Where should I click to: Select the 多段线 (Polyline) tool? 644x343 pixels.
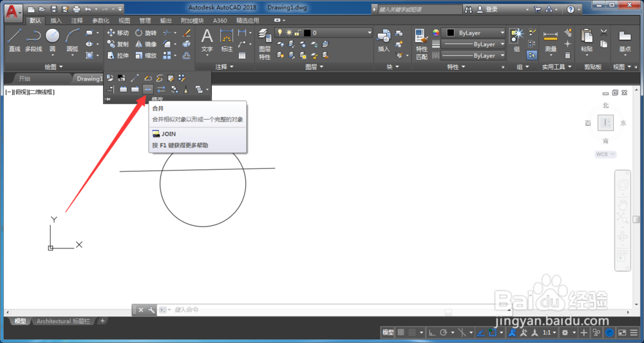33,40
